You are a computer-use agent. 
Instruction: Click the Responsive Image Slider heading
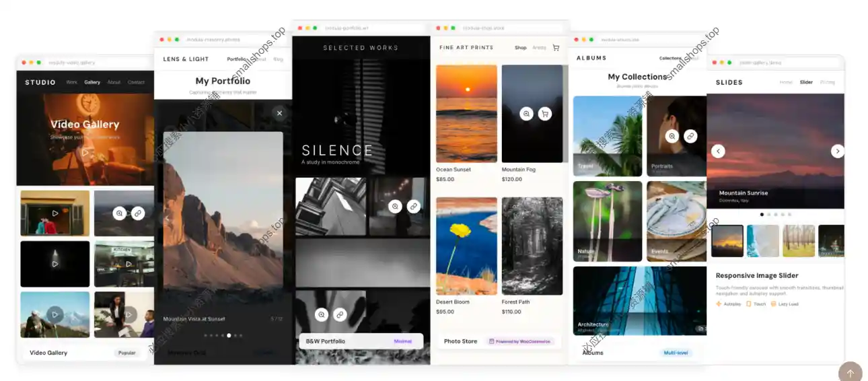pyautogui.click(x=757, y=276)
